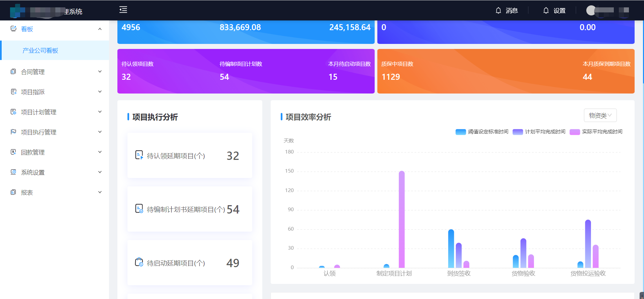Click the 消息 bell icon

(498, 11)
